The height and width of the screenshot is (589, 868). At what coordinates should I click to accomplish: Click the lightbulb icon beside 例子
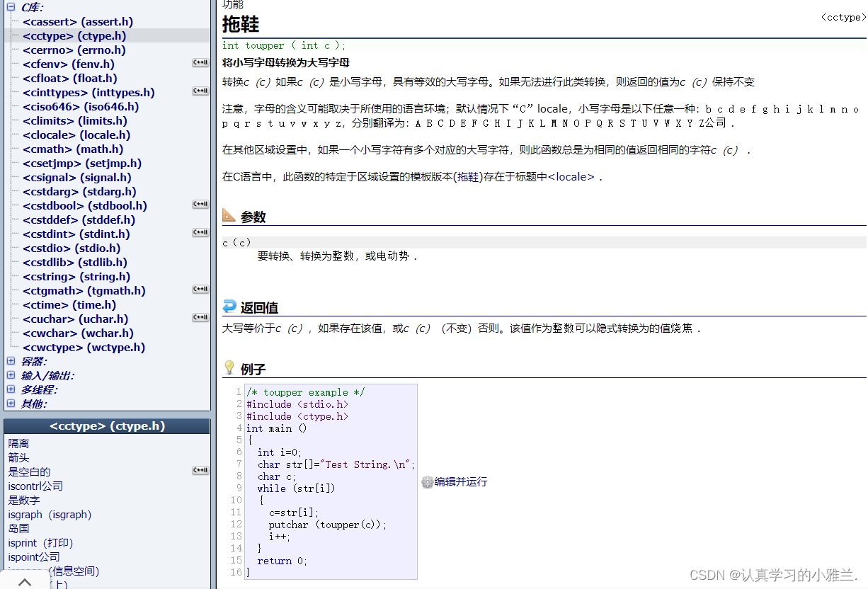(229, 368)
